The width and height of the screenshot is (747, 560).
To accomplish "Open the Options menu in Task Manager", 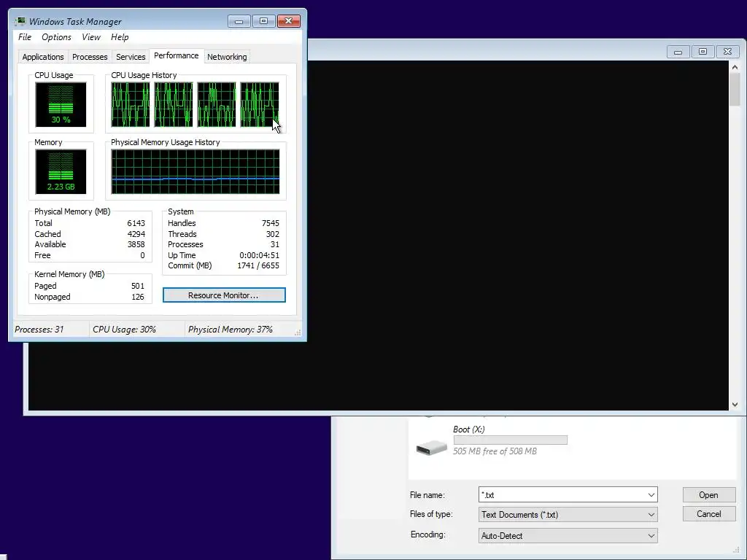I will pyautogui.click(x=56, y=37).
